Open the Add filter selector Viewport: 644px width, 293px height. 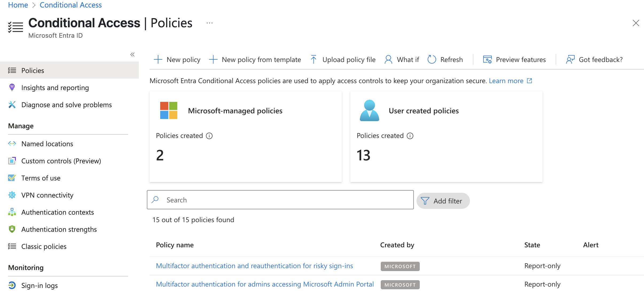click(443, 201)
